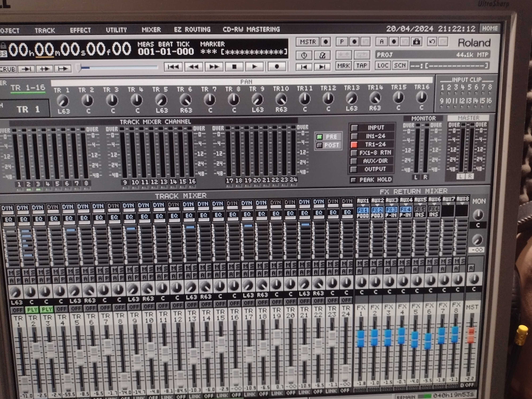This screenshot has height=399, width=532.
Task: Click the LOC locator button
Action: (383, 65)
